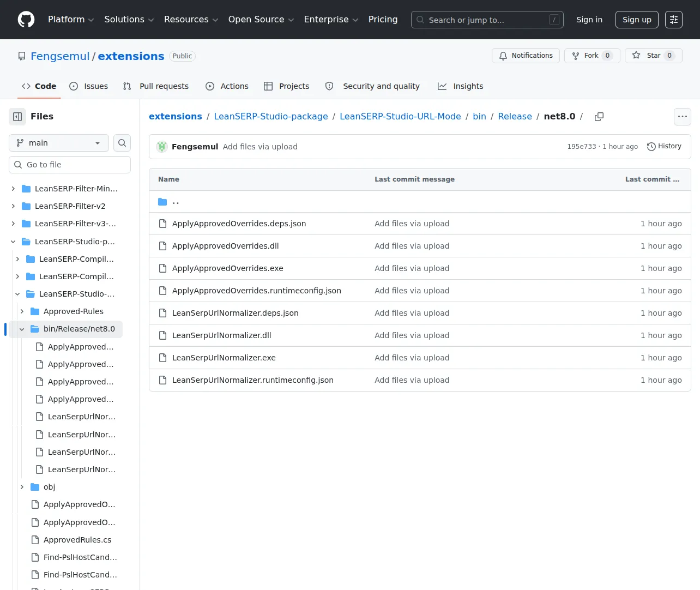
Task: Open the main branch selector dropdown
Action: 59,143
